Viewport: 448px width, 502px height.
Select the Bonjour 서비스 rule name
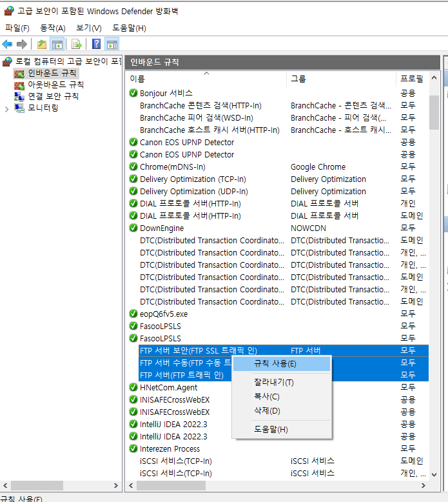click(166, 93)
